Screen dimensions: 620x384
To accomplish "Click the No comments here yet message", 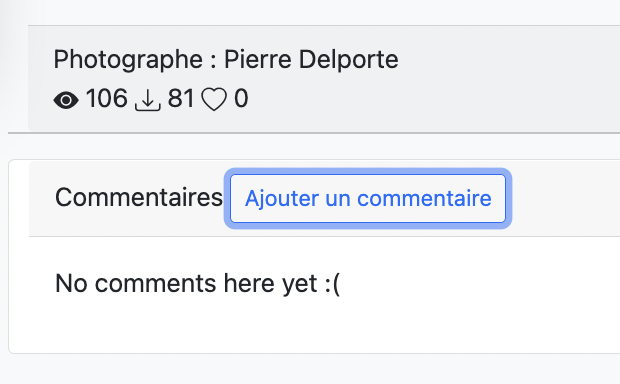I will click(198, 284).
